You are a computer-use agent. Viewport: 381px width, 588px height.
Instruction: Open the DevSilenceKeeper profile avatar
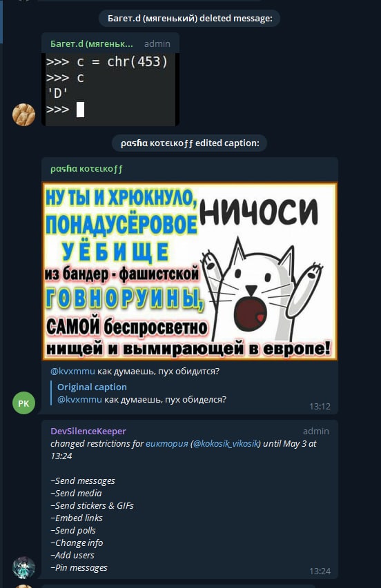pyautogui.click(x=23, y=567)
